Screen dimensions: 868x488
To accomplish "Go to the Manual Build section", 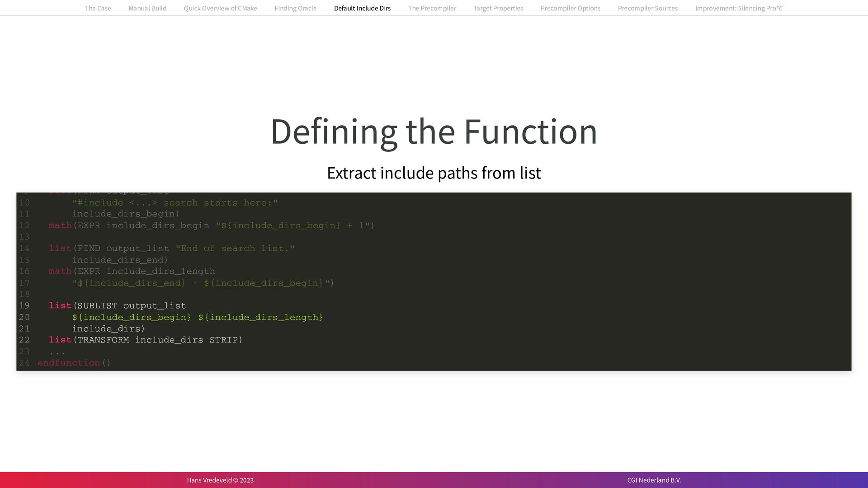I will [147, 8].
